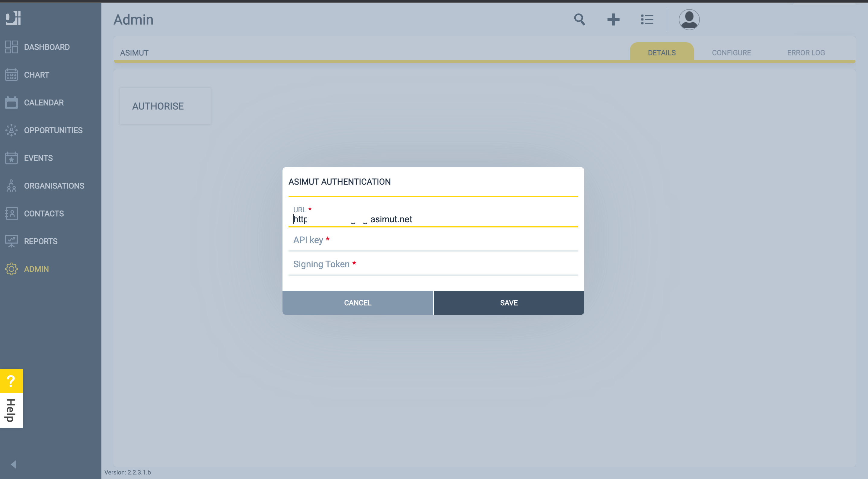Screen dimensions: 868x479
Task: Open the Calendar icon in sidebar
Action: point(11,102)
